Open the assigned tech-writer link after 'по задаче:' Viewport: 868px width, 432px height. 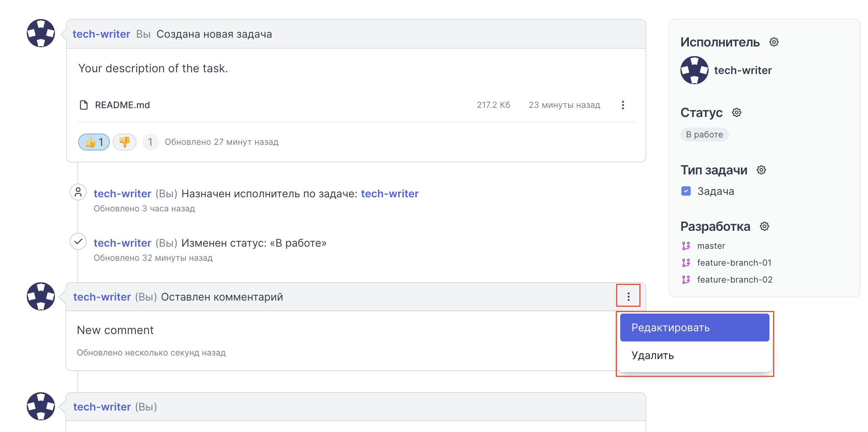(390, 193)
